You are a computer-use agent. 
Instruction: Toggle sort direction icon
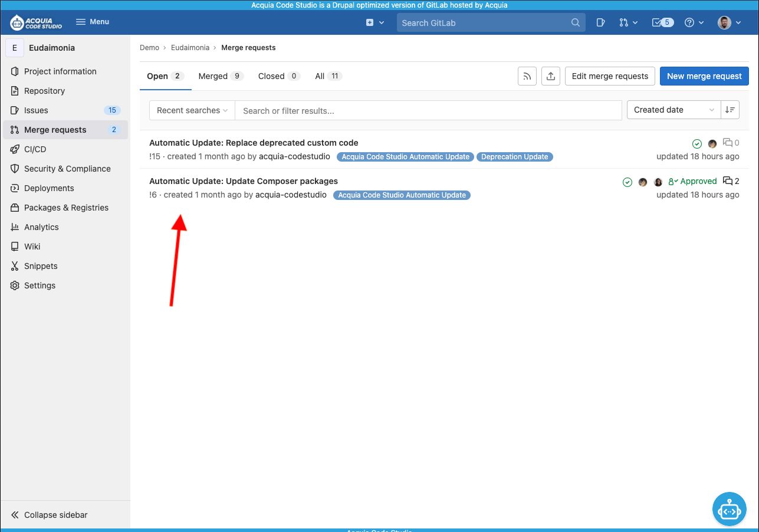coord(730,110)
